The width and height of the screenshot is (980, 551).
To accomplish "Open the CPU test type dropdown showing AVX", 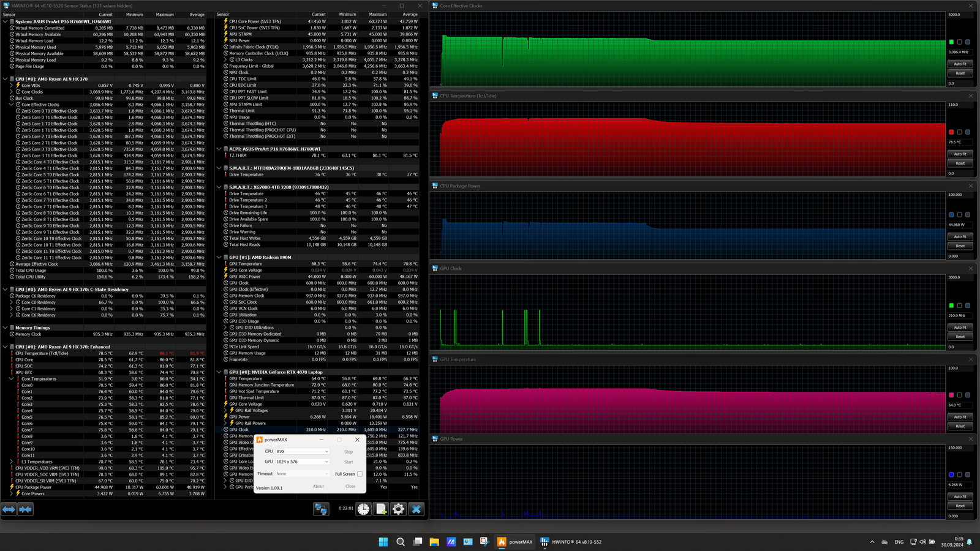I will tap(303, 452).
